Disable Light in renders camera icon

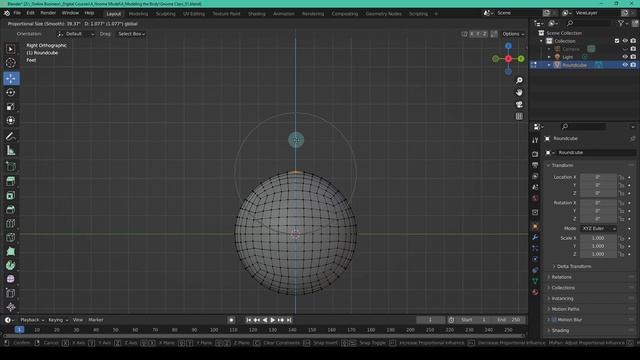coord(633,57)
